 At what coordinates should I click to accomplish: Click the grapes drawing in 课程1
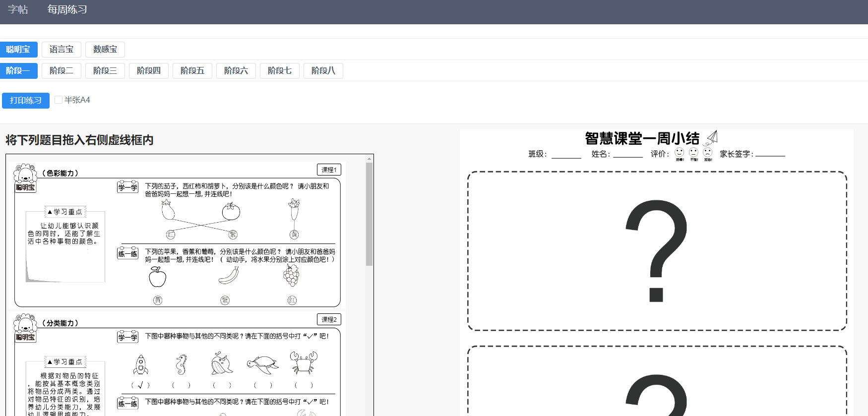[x=292, y=275]
